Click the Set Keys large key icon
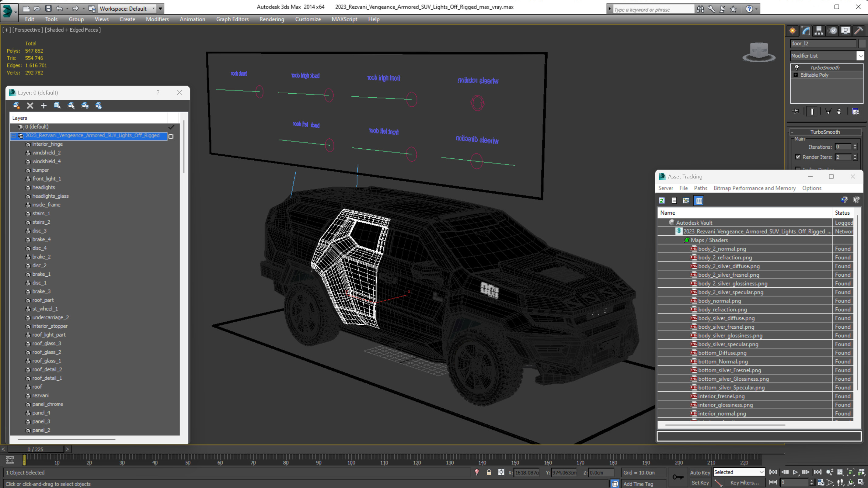 [x=678, y=477]
